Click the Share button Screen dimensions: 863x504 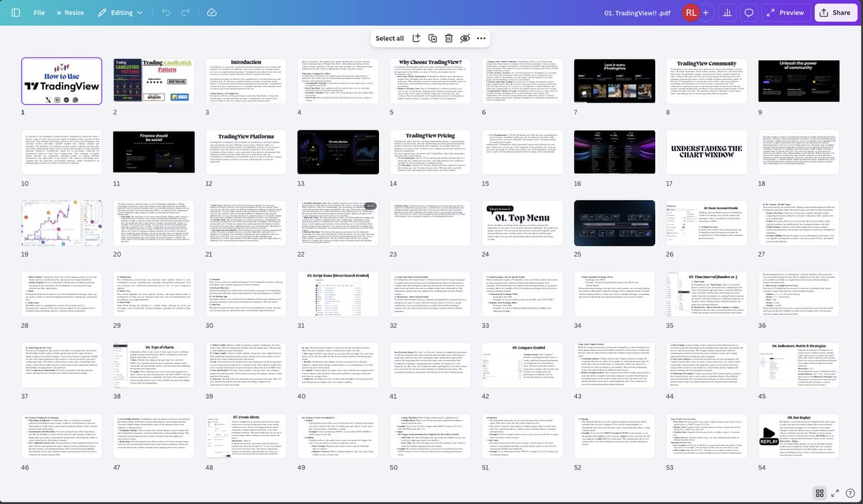pos(835,13)
